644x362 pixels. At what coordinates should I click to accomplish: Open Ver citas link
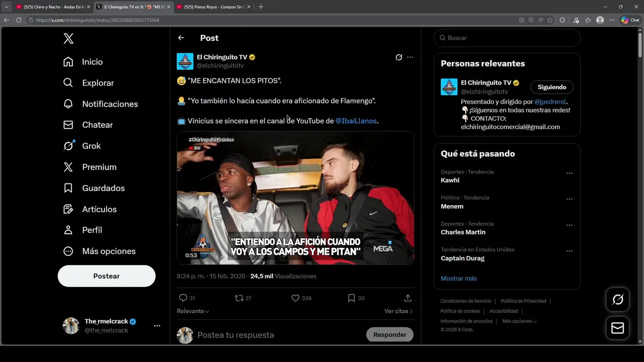[x=398, y=311]
